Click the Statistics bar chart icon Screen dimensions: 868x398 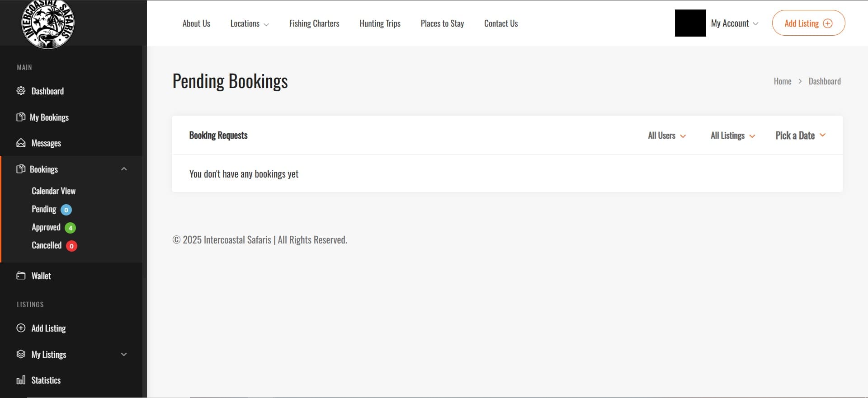(x=21, y=380)
